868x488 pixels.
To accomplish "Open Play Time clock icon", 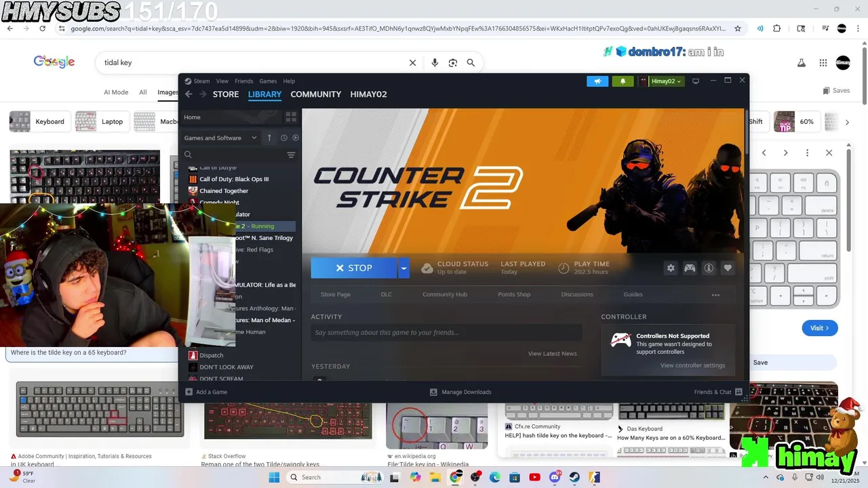I will tap(564, 268).
